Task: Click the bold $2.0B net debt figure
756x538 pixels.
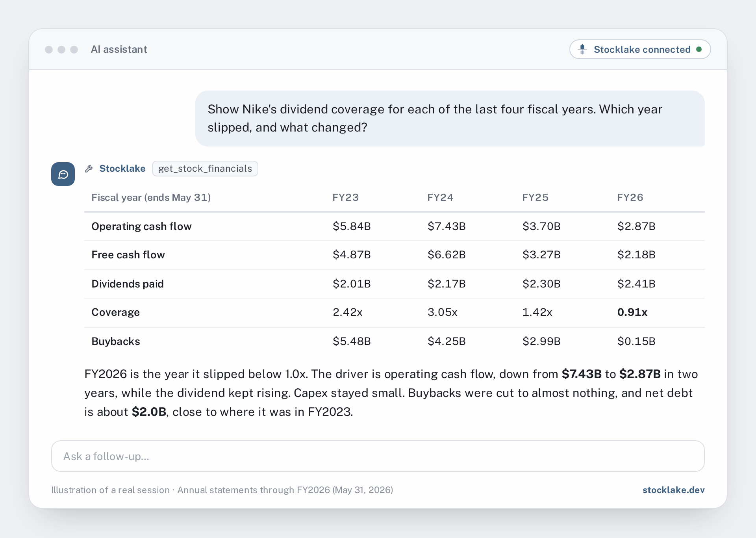Action: point(149,412)
